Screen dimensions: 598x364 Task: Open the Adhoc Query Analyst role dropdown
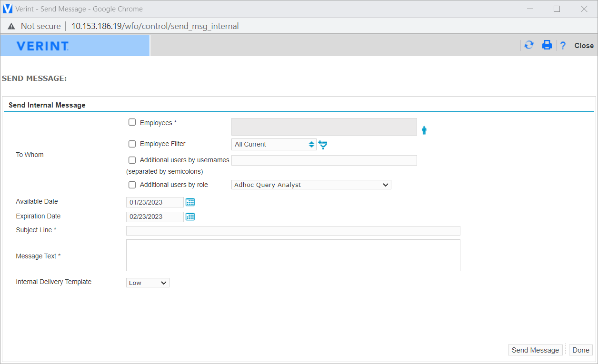click(311, 185)
